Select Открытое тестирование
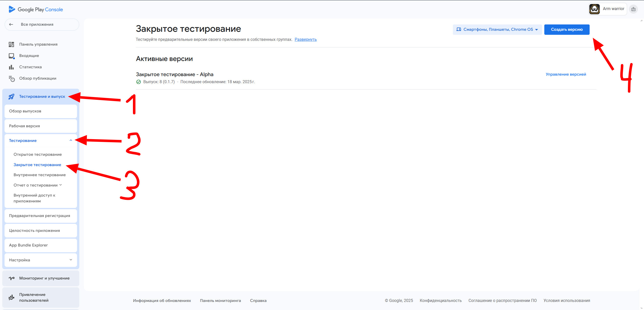Screen dimensions: 644x310 tap(38, 154)
